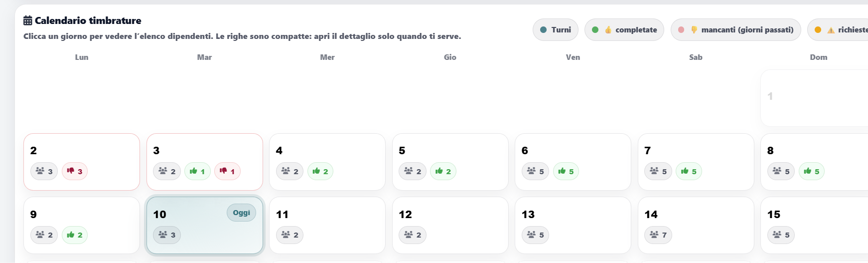The image size is (868, 263).
Task: Click the people shifts badge on day 6
Action: (x=535, y=171)
